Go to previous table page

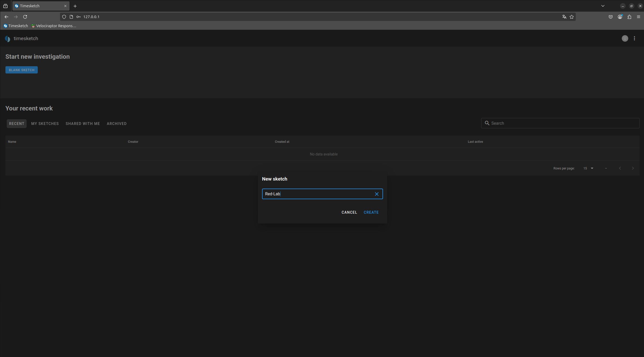[620, 168]
